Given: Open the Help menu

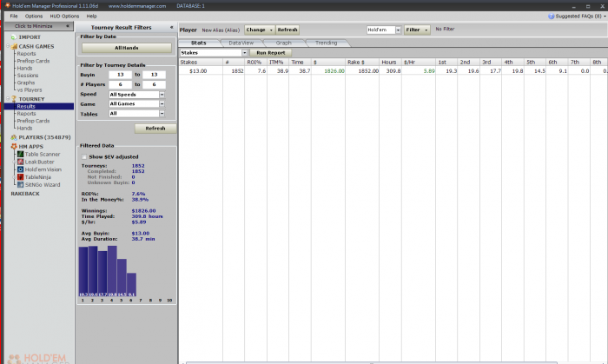Looking at the screenshot, I should pyautogui.click(x=91, y=17).
